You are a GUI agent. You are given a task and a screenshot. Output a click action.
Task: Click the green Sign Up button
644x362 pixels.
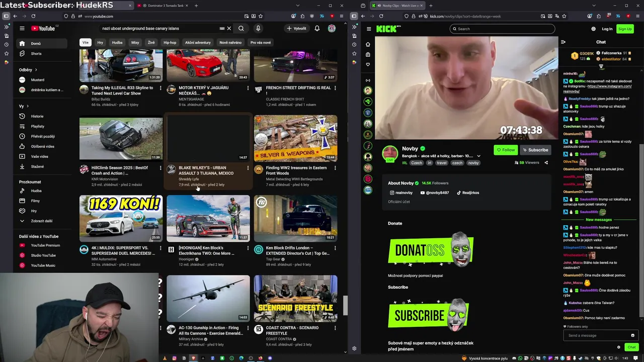click(625, 29)
